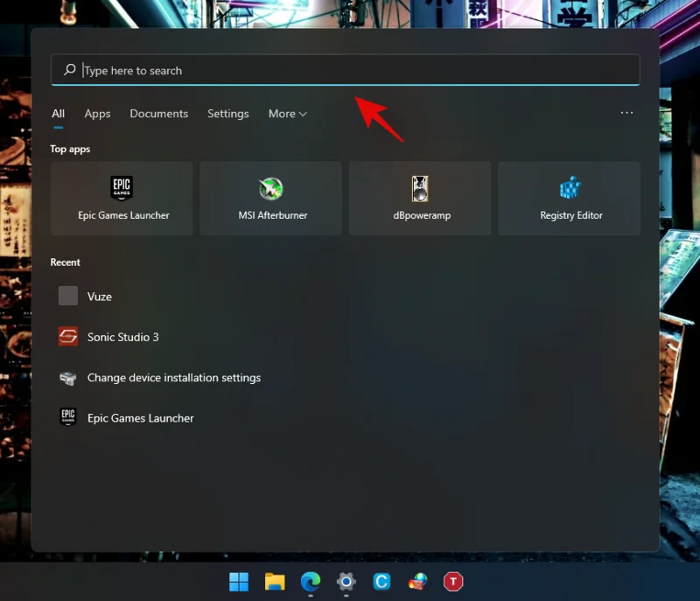Screen dimensions: 700x601
Task: Open the three-dot options menu
Action: pos(626,113)
